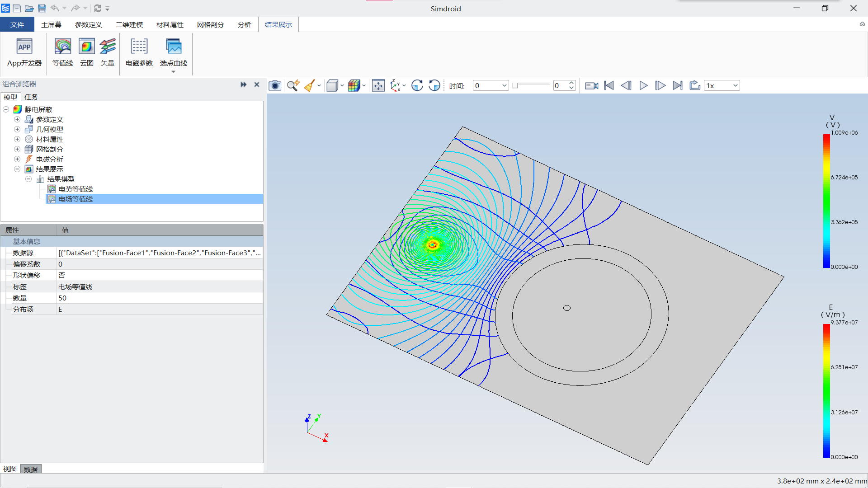Switch to the 网格剖分 ribbon tab

[x=211, y=24]
